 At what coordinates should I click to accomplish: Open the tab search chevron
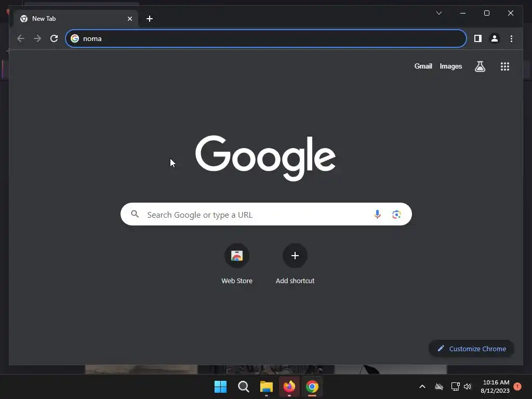pos(438,13)
